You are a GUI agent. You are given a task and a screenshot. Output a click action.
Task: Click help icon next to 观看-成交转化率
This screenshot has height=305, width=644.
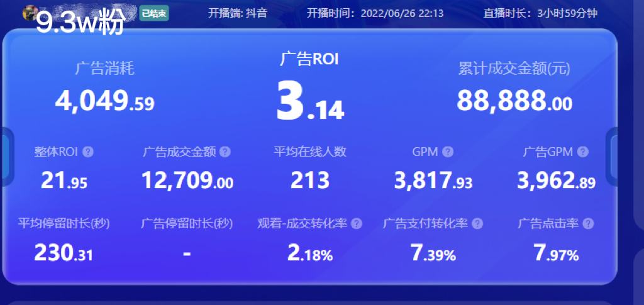coord(357,224)
